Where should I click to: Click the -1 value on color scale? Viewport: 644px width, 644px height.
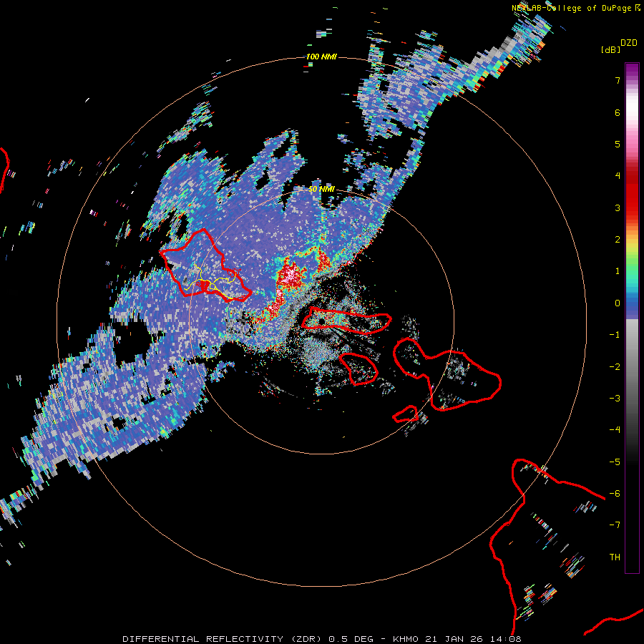615,335
